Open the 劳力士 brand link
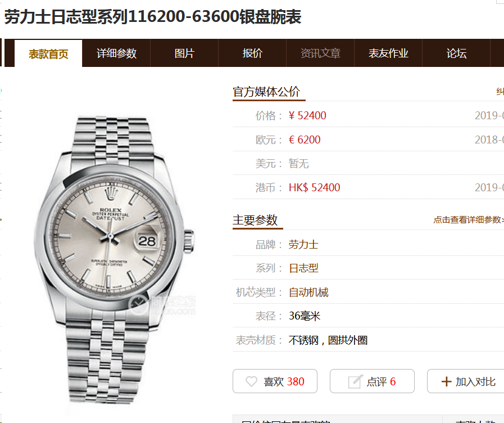Screen dimensions: 504x423 (x=303, y=245)
